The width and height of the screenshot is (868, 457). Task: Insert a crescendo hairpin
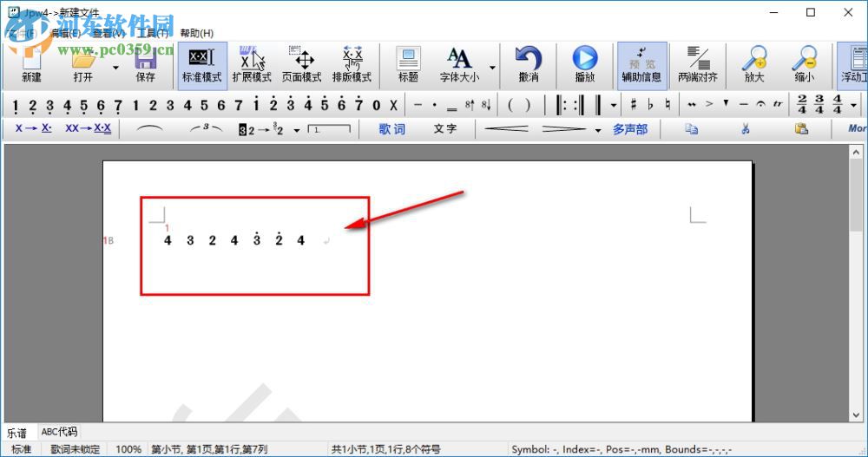pos(506,129)
